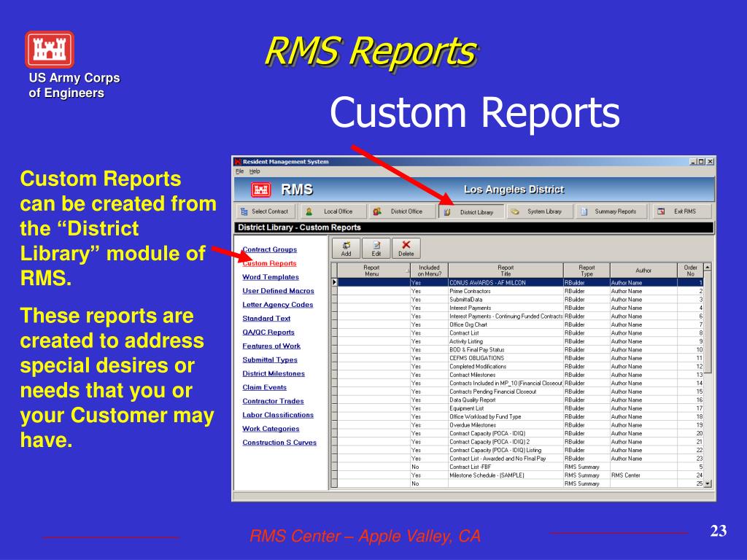Sort by the Report Type column header

[587, 271]
